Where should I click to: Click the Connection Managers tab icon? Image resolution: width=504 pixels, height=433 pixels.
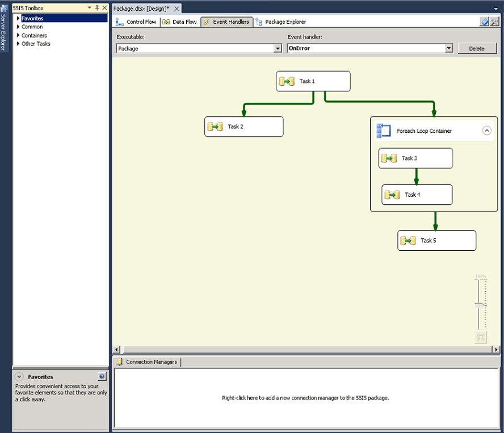coord(119,361)
